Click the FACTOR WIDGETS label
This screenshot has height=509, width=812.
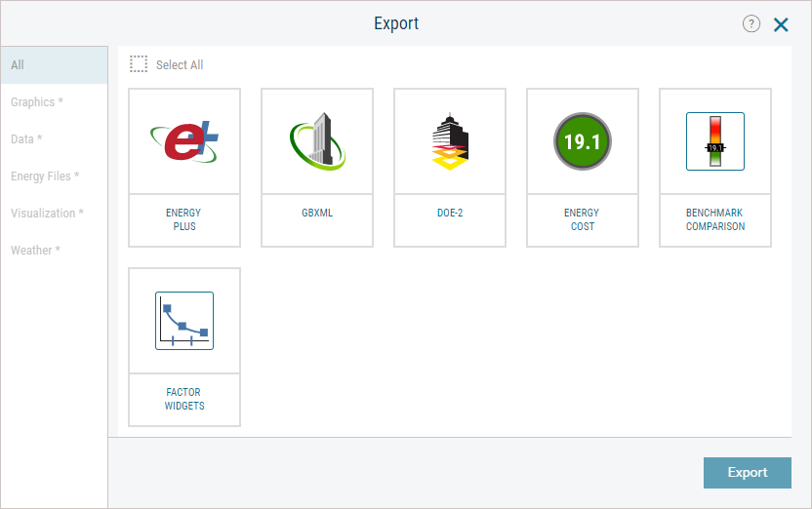pyautogui.click(x=184, y=400)
